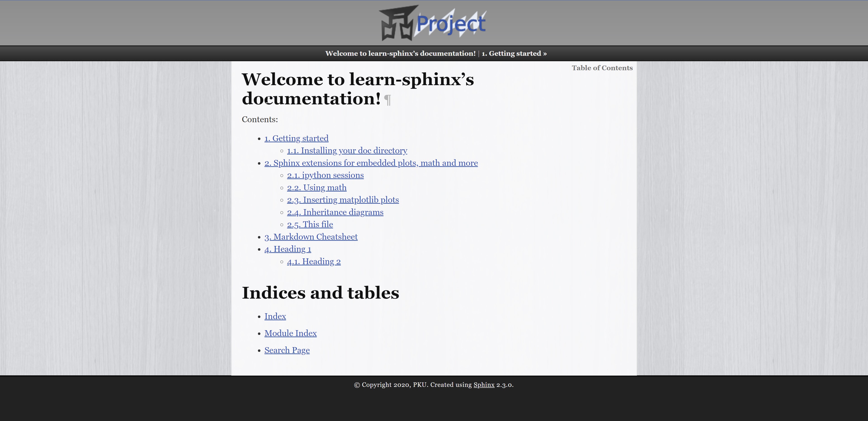The height and width of the screenshot is (421, 868).
Task: Open the Index page
Action: pyautogui.click(x=275, y=316)
